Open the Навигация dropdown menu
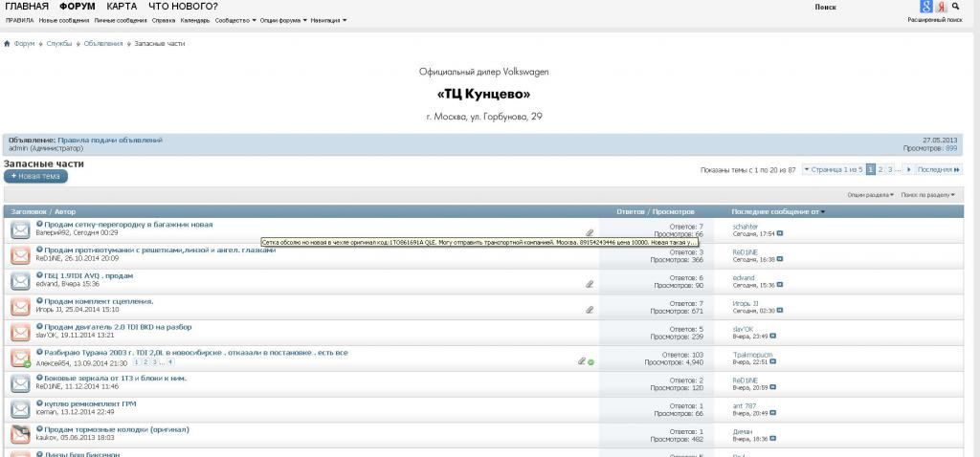Screen dimensions: 980x457 point(328,21)
